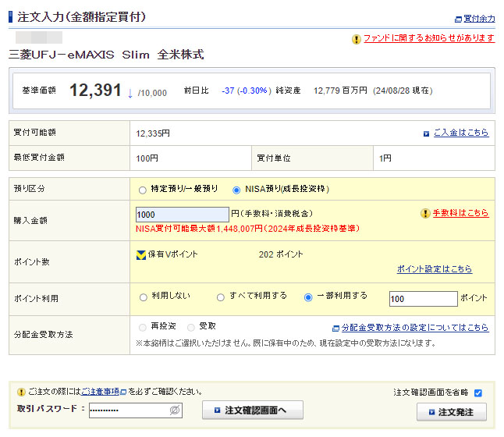This screenshot has height=437, width=504.
Task: Click the 取引パスワード input field
Action: tap(129, 410)
